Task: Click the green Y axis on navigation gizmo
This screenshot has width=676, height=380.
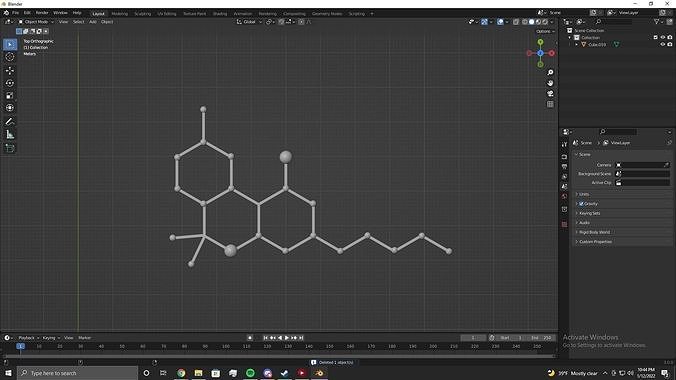Action: [540, 42]
